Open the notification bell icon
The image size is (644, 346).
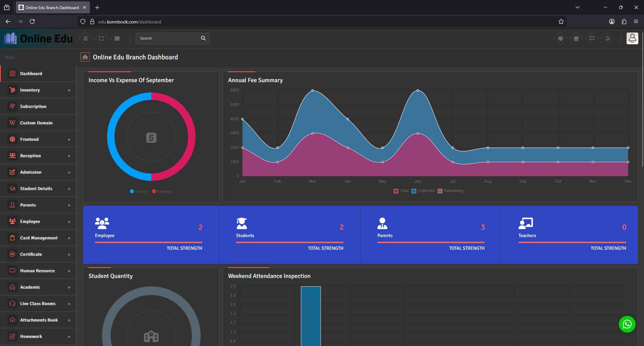(x=607, y=39)
